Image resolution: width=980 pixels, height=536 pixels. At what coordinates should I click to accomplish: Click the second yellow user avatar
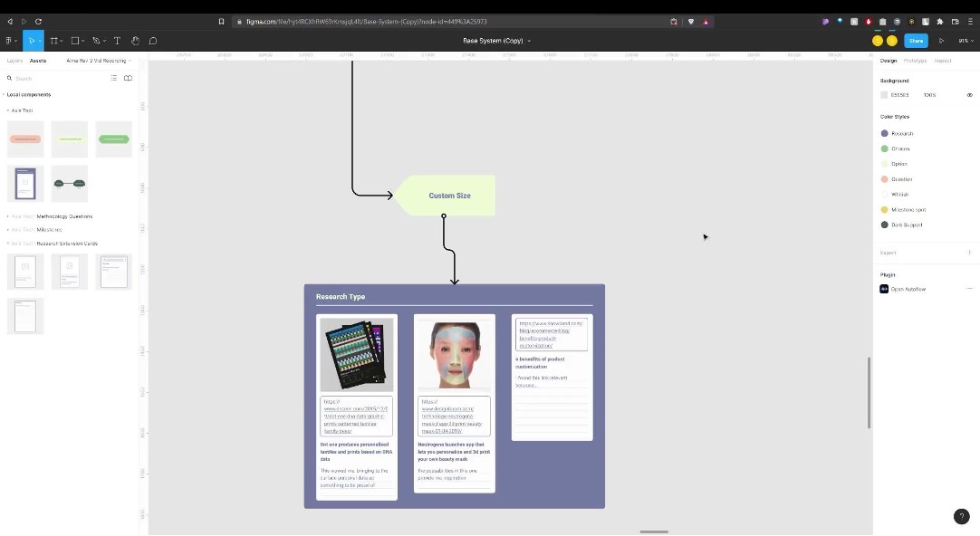click(x=892, y=41)
